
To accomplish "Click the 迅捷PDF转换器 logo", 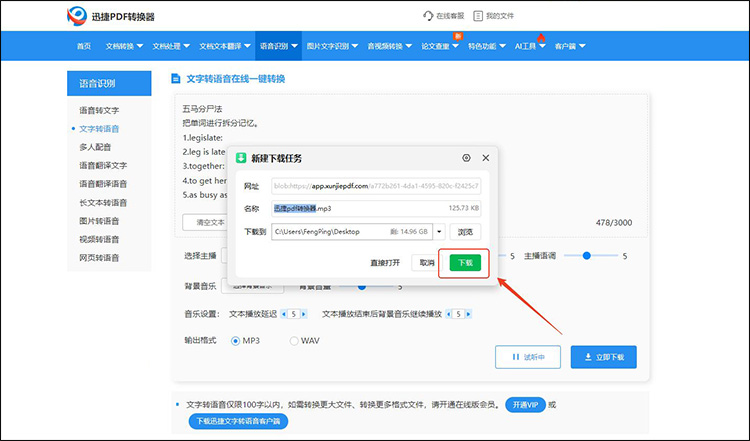I will click(110, 16).
